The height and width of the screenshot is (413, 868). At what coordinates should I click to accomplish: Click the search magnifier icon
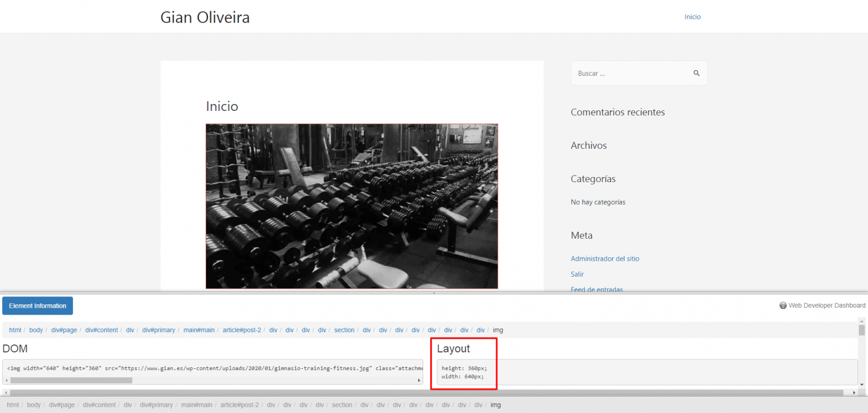[x=696, y=73]
